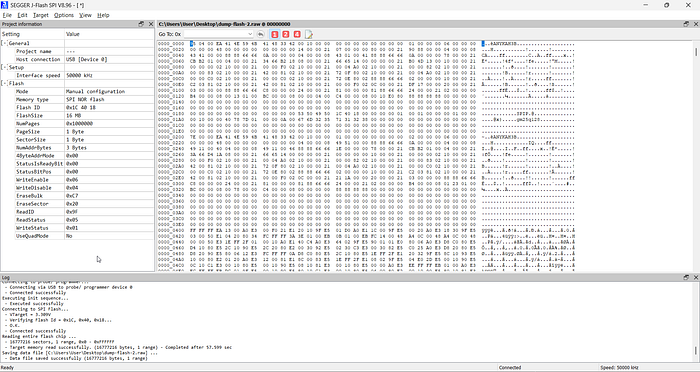Open the Go To address dropdown
The width and height of the screenshot is (700, 372).
click(250, 34)
